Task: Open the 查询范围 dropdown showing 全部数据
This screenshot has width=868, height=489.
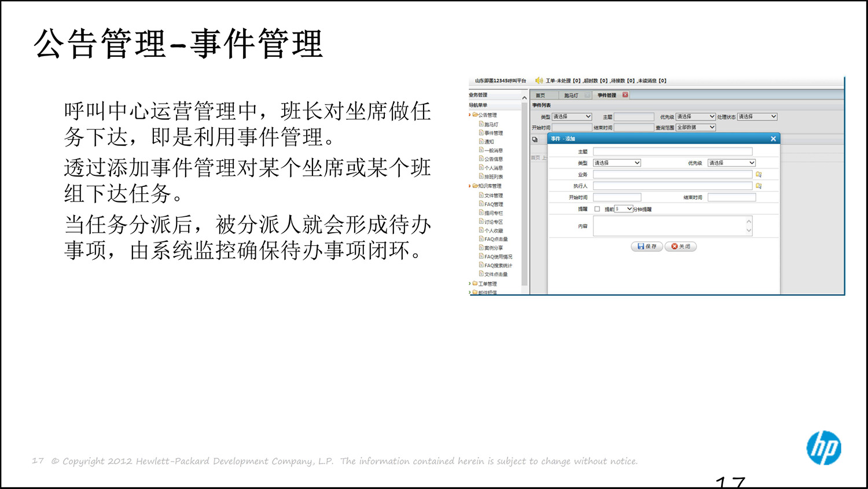Action: pos(696,127)
